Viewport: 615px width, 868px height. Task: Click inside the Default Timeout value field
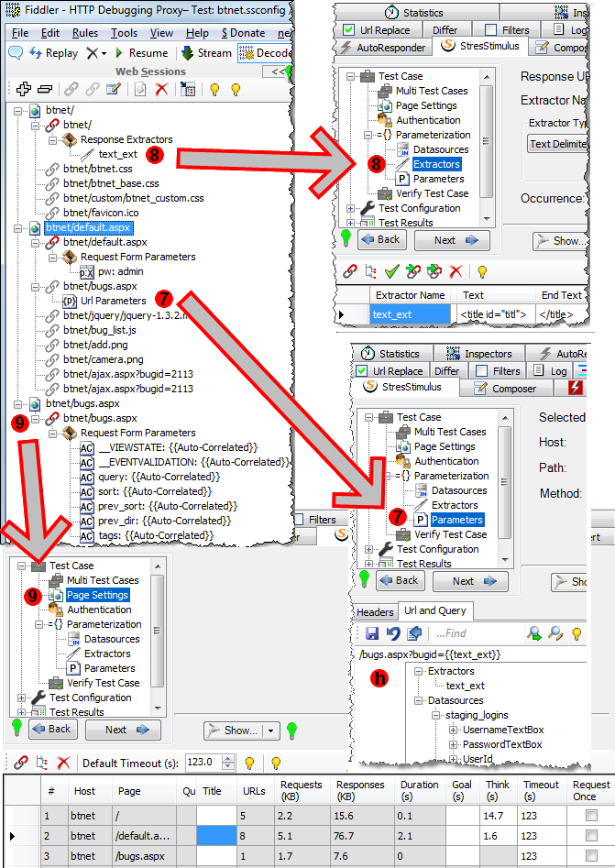click(203, 763)
